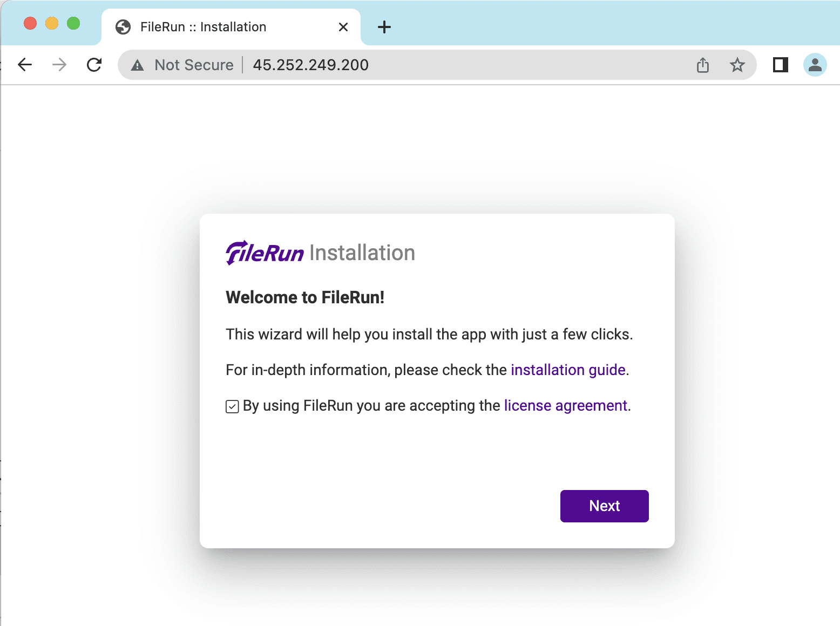Click the forward navigation arrow
The height and width of the screenshot is (626, 840).
[x=59, y=65]
